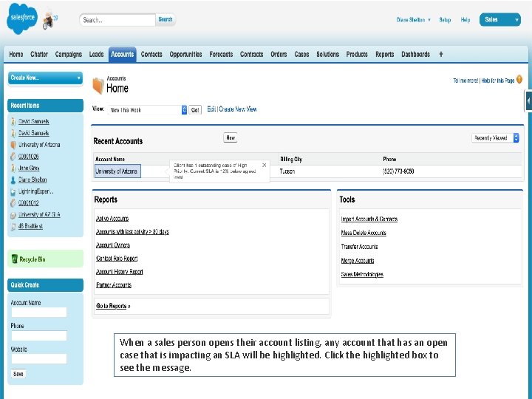Image resolution: width=532 pixels, height=399 pixels.
Task: Click the New account button
Action: coord(231,137)
